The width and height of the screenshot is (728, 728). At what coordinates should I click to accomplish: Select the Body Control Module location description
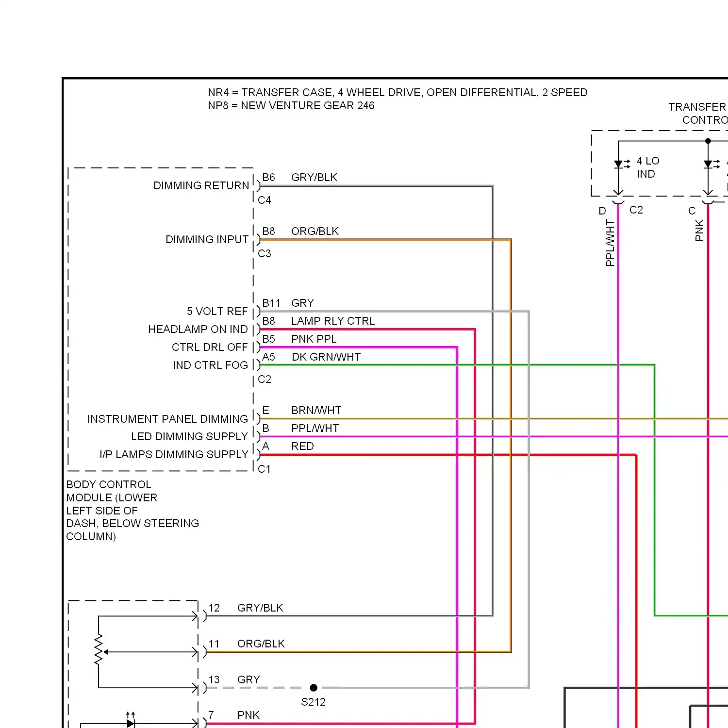(132, 511)
